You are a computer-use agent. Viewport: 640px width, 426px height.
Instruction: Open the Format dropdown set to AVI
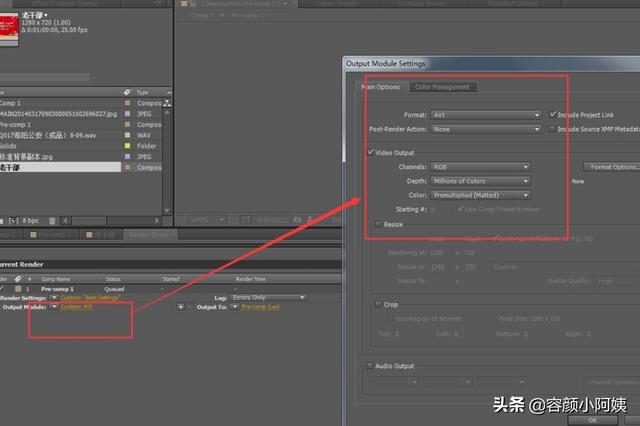(x=485, y=115)
